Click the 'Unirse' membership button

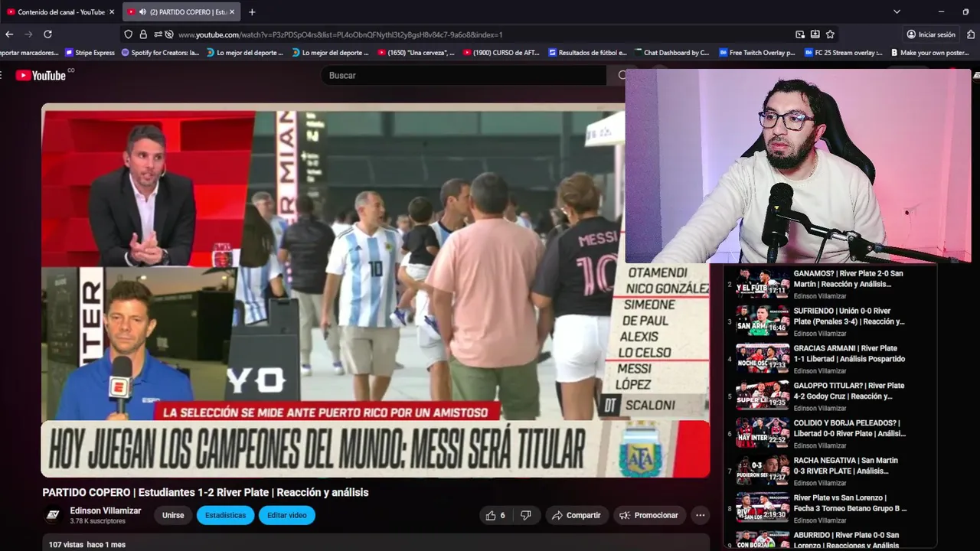(x=173, y=515)
